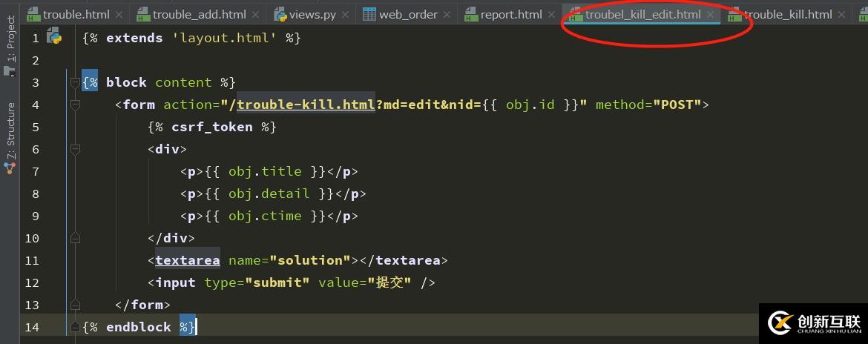Open the Structure tool window

[10, 138]
